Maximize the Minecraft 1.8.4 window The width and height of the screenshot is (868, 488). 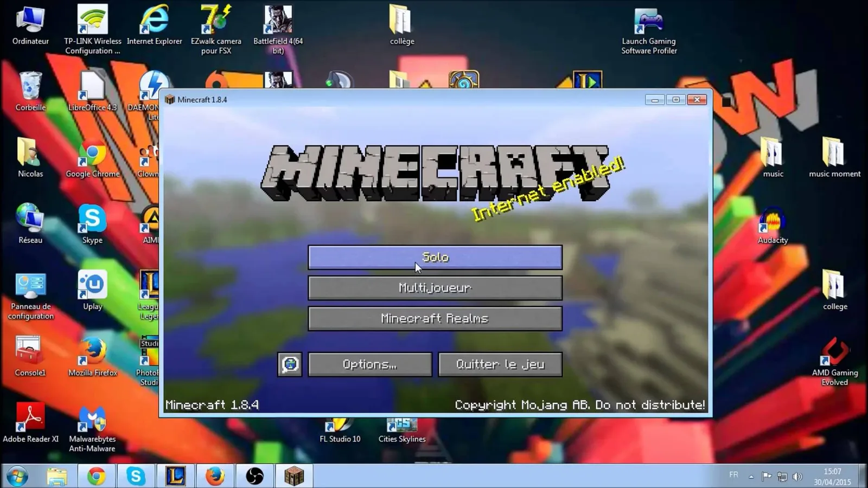click(x=676, y=100)
